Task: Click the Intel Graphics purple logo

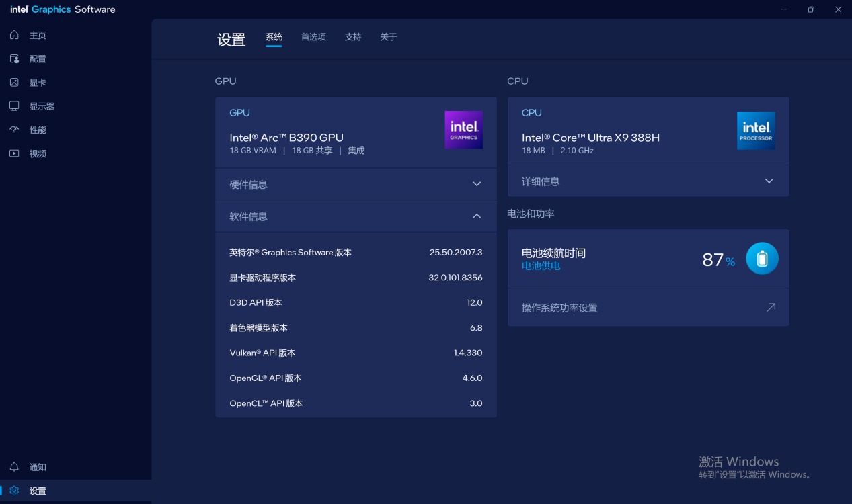Action: 463,130
